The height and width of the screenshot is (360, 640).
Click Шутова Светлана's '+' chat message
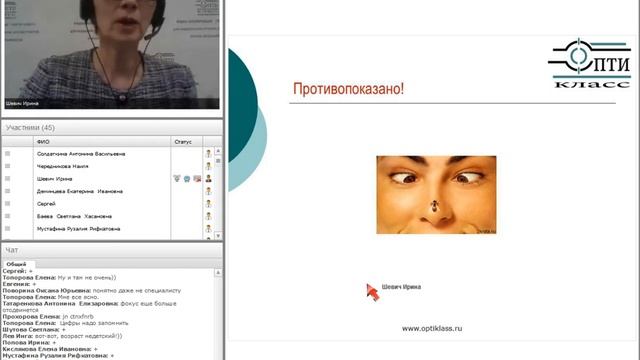click(34, 329)
